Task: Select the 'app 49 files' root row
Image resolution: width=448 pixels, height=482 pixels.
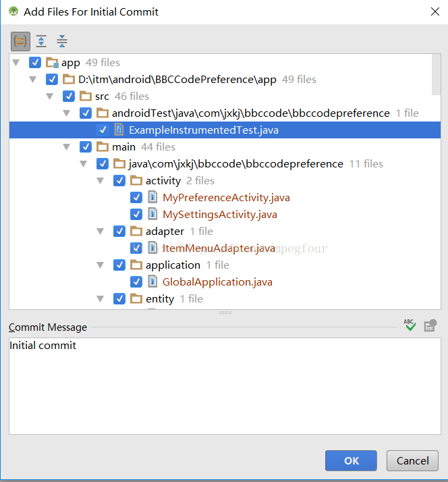Action: coord(225,62)
